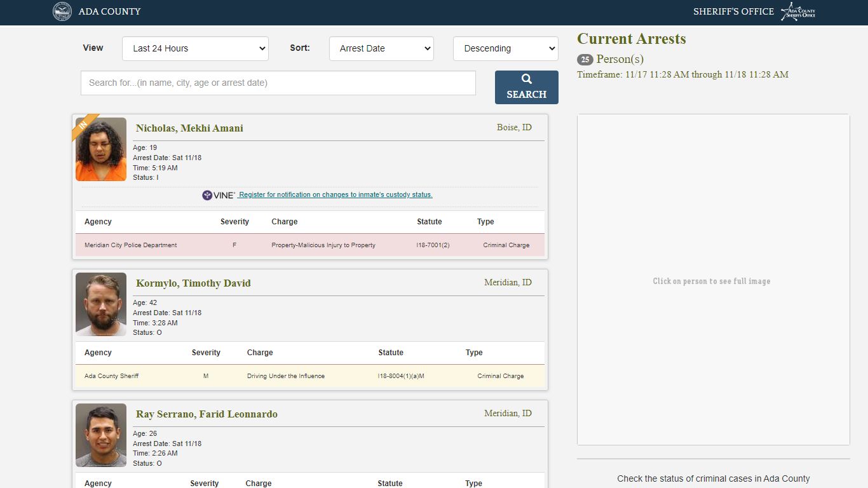Click the Driving Under the Influence charge row

click(x=310, y=376)
